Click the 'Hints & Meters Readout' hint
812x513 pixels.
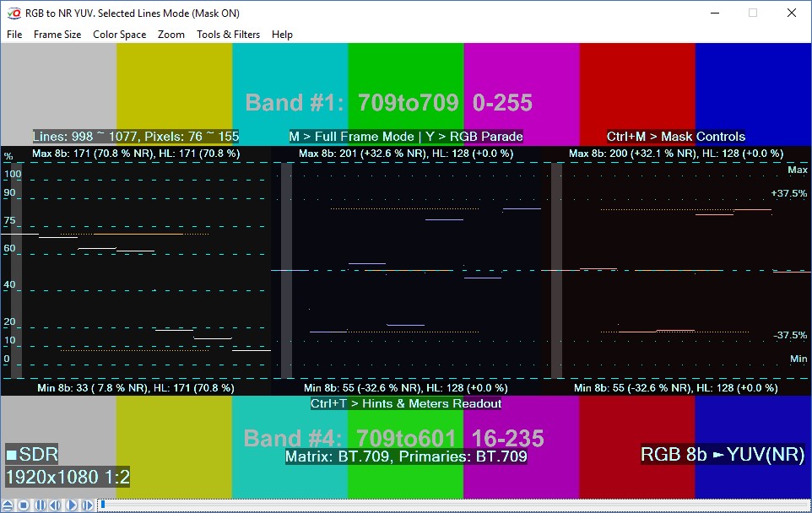(406, 403)
